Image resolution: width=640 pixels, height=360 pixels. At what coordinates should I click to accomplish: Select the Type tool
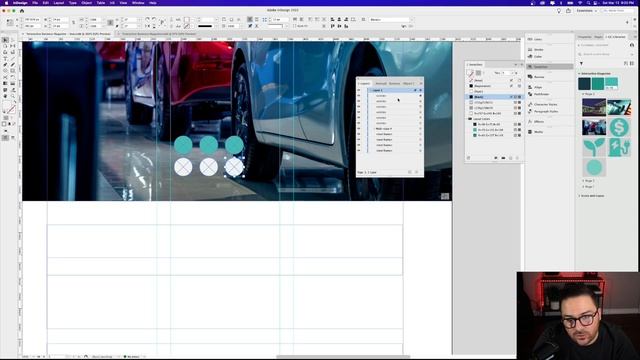pos(5,58)
